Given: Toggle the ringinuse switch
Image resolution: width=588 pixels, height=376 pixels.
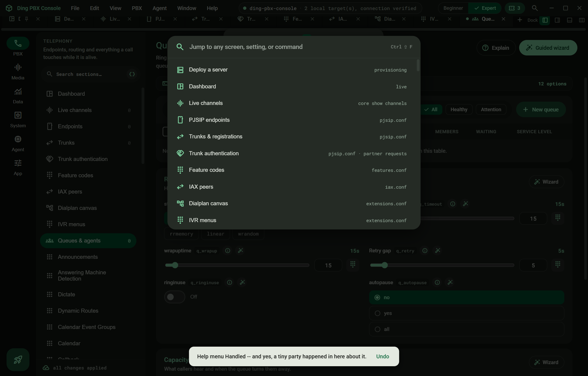Looking at the screenshot, I should [175, 297].
